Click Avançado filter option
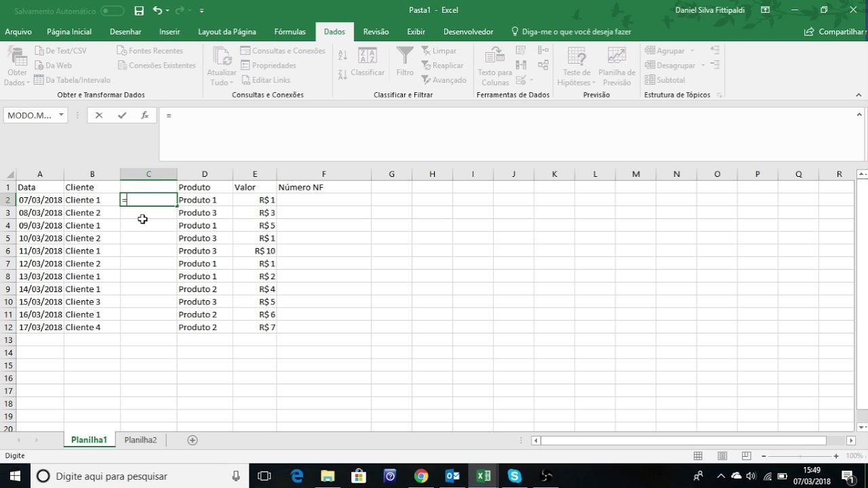 443,80
